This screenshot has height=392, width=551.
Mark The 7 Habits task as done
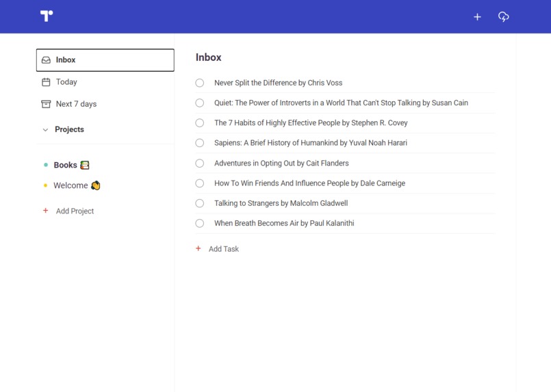[200, 123]
